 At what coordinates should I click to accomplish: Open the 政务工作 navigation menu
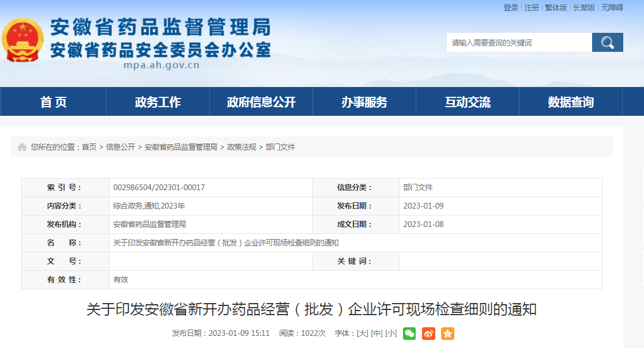click(x=157, y=101)
